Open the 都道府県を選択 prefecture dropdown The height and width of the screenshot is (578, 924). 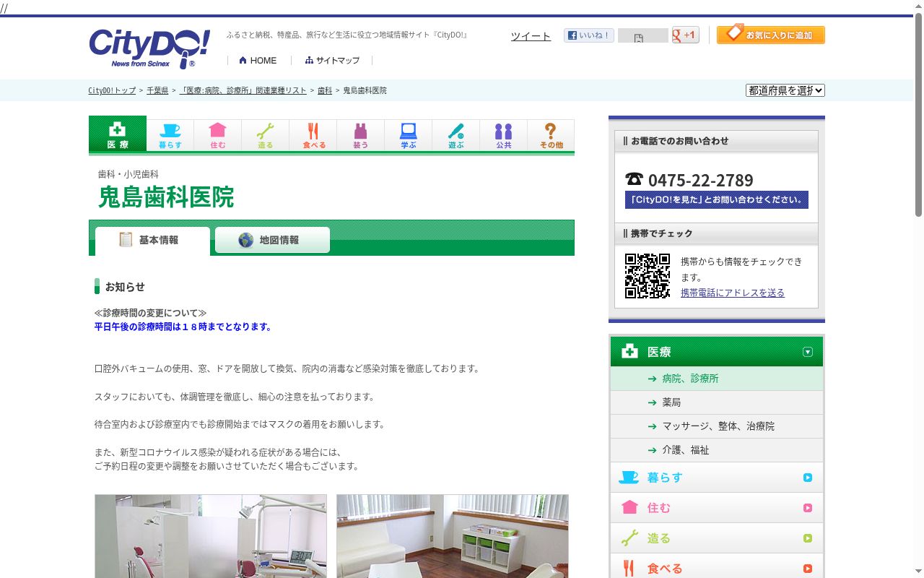(x=785, y=90)
